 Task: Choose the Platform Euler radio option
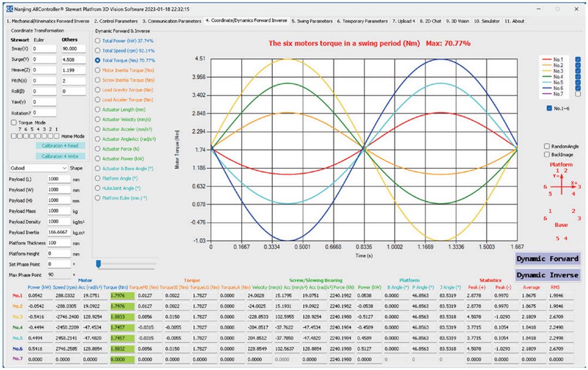pos(98,198)
